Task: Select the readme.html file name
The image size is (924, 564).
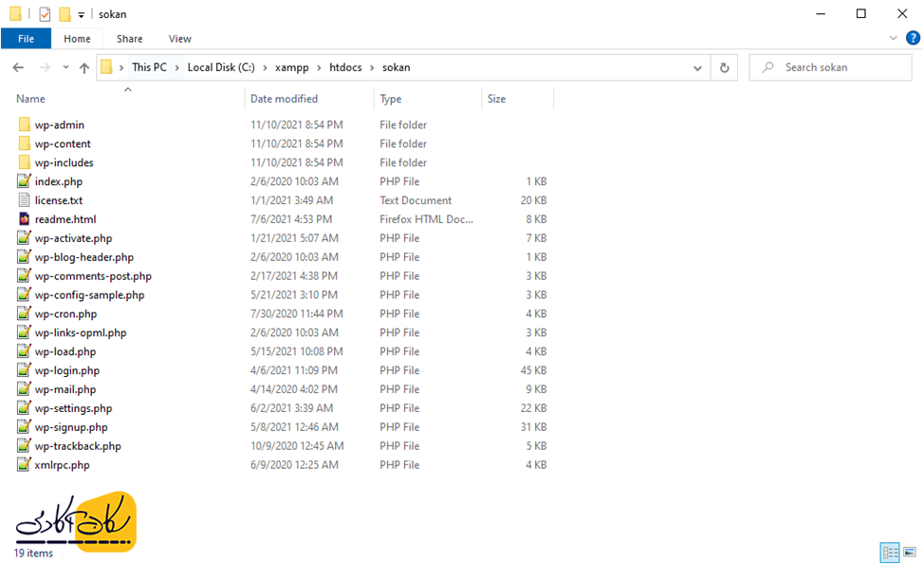Action: click(x=65, y=219)
